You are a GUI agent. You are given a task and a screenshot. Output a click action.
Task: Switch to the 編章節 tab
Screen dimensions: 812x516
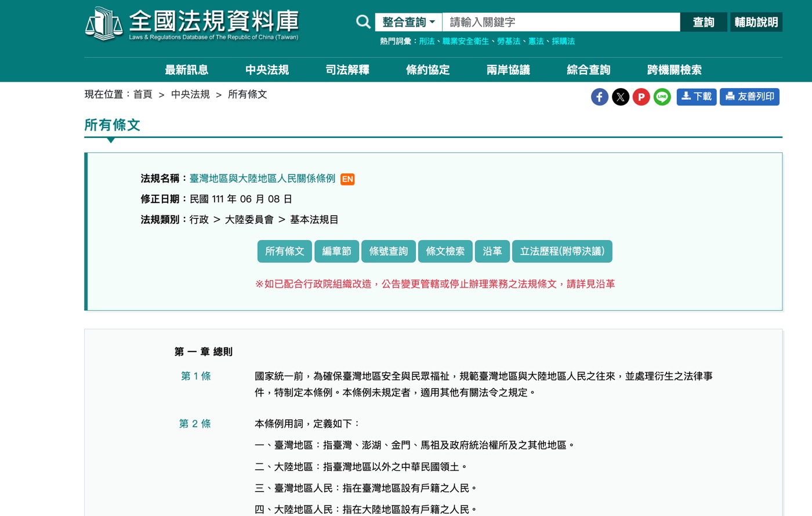(336, 251)
